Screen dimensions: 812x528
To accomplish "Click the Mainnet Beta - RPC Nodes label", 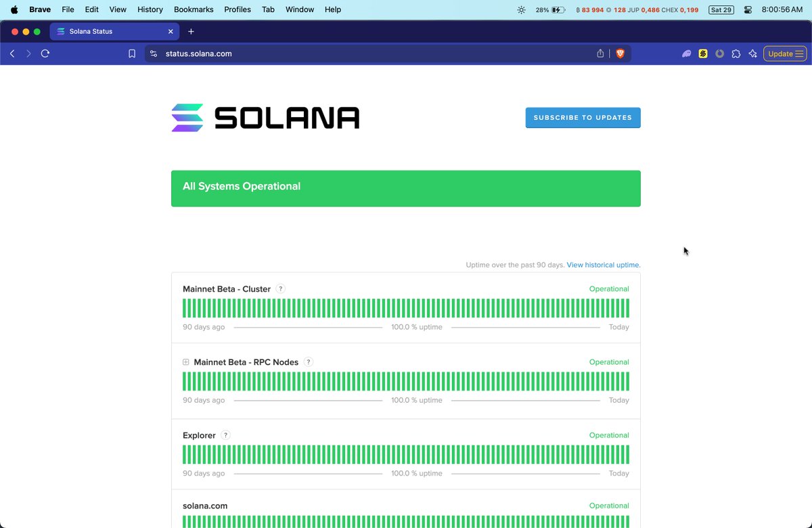I will pyautogui.click(x=246, y=362).
